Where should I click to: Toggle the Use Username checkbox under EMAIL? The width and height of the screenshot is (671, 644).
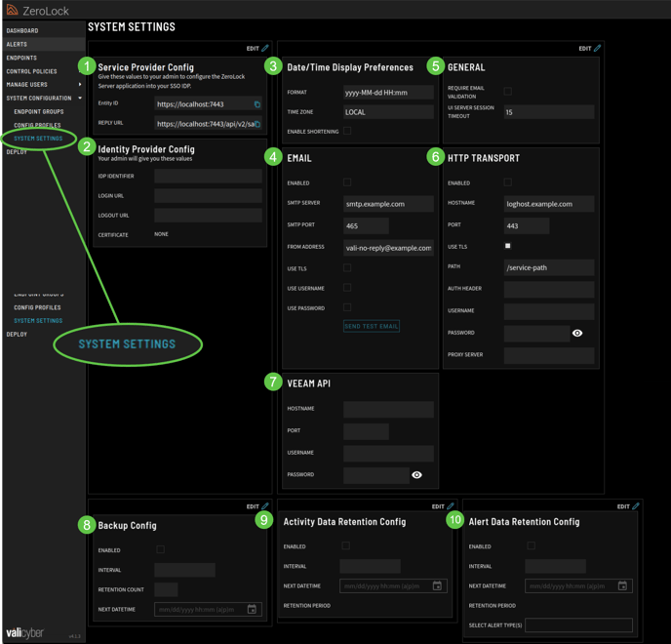pyautogui.click(x=347, y=288)
